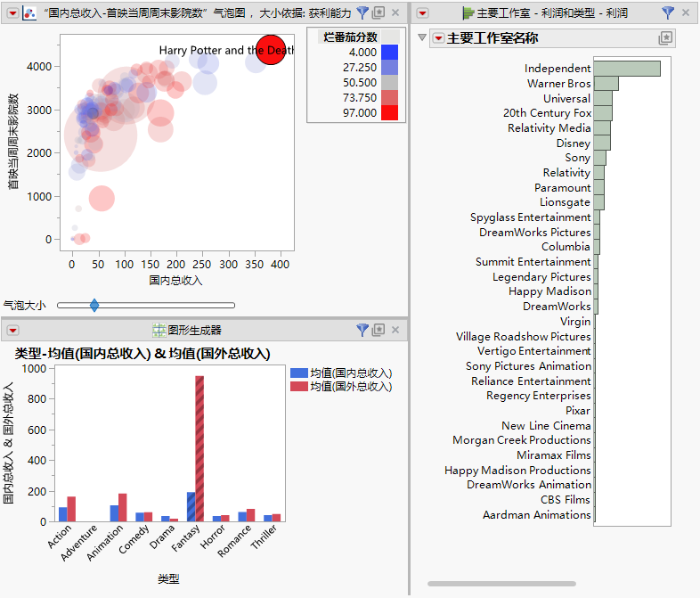The height and width of the screenshot is (598, 700).
Task: Open 主要工作室名称 red triangle menu
Action: [439, 38]
